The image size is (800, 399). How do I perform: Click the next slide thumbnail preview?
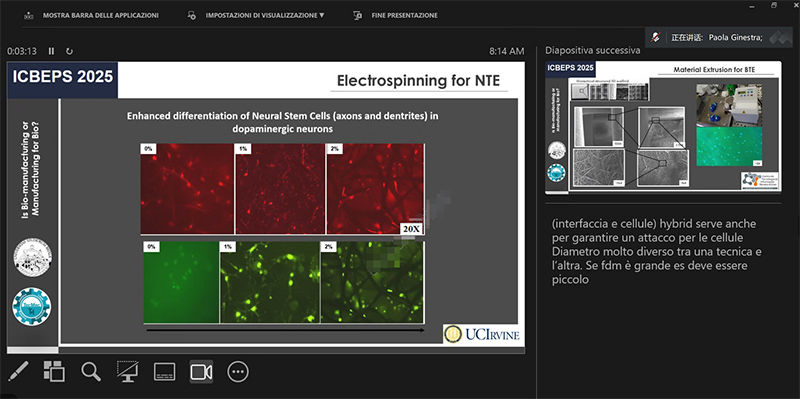tap(663, 128)
